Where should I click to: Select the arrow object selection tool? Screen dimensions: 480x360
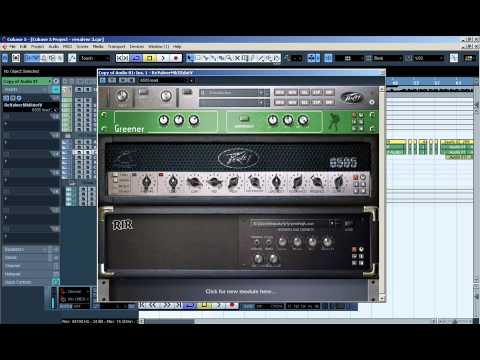tap(190, 58)
